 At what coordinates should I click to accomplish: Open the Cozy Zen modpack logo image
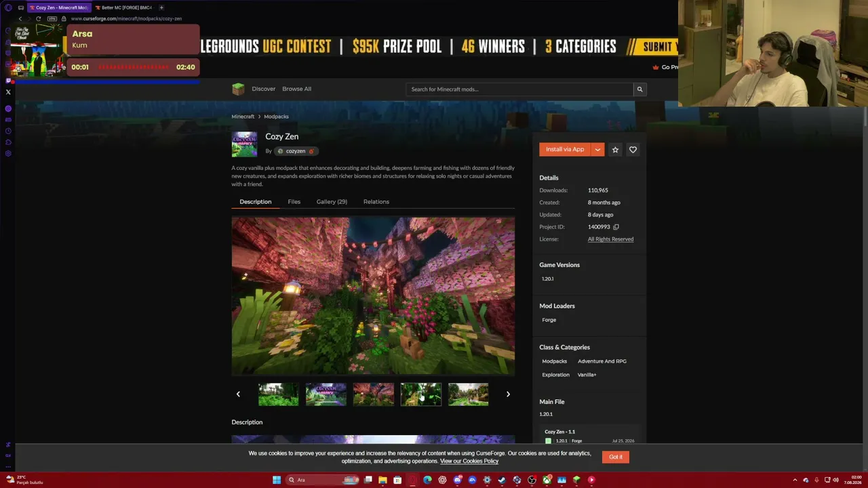pos(244,144)
